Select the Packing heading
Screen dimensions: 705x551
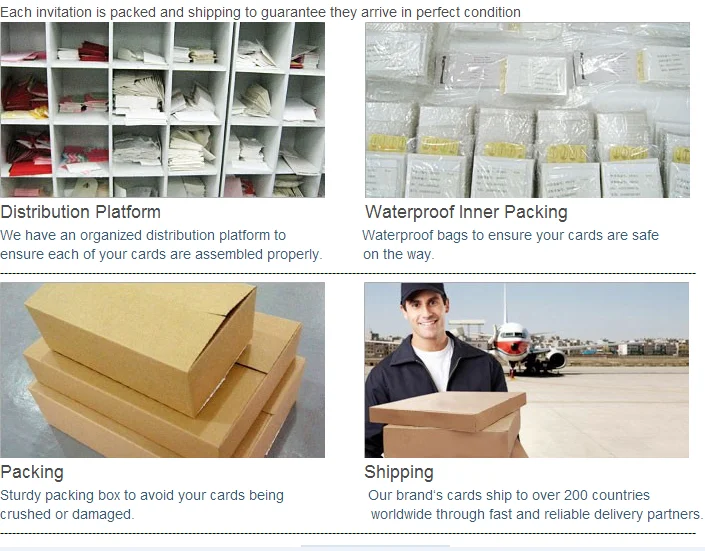click(x=32, y=472)
